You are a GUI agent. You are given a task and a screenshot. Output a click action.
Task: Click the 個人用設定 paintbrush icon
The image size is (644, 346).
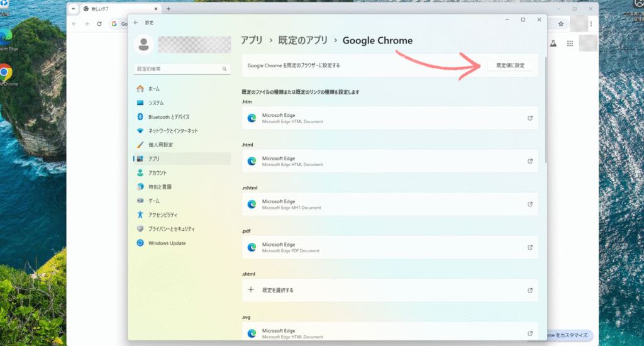(140, 145)
